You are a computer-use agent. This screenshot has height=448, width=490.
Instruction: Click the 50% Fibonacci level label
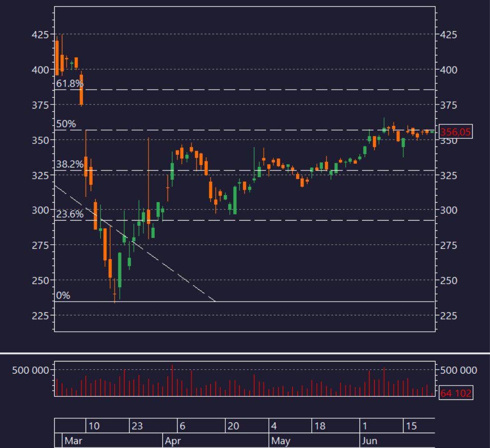tap(66, 124)
